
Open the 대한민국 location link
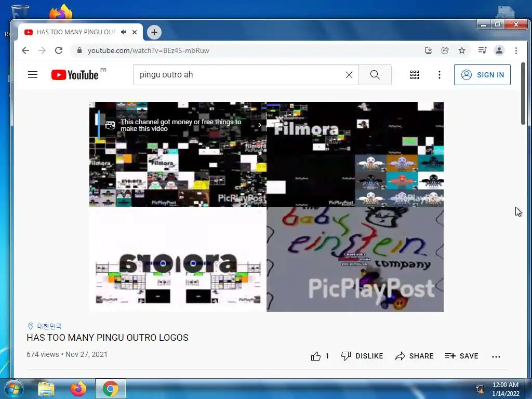pyautogui.click(x=49, y=326)
